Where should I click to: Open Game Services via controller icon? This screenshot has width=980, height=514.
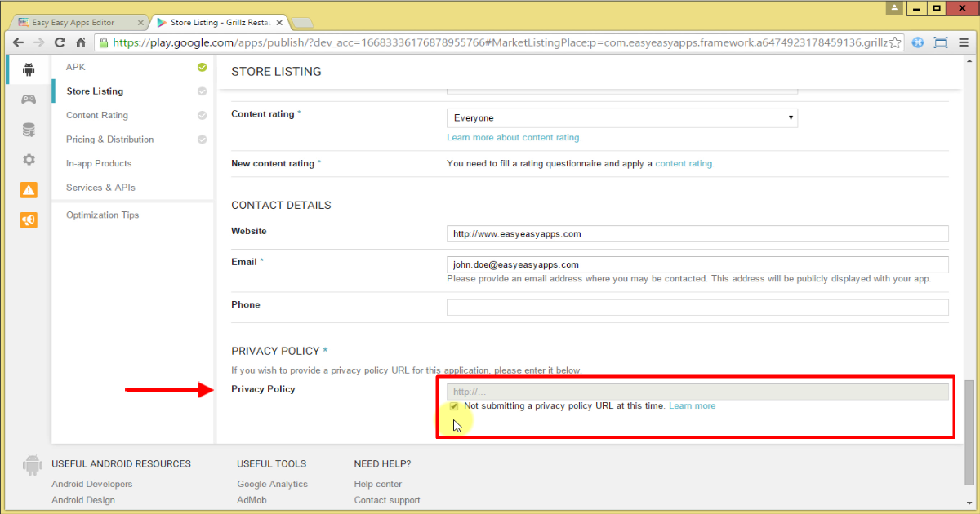28,99
